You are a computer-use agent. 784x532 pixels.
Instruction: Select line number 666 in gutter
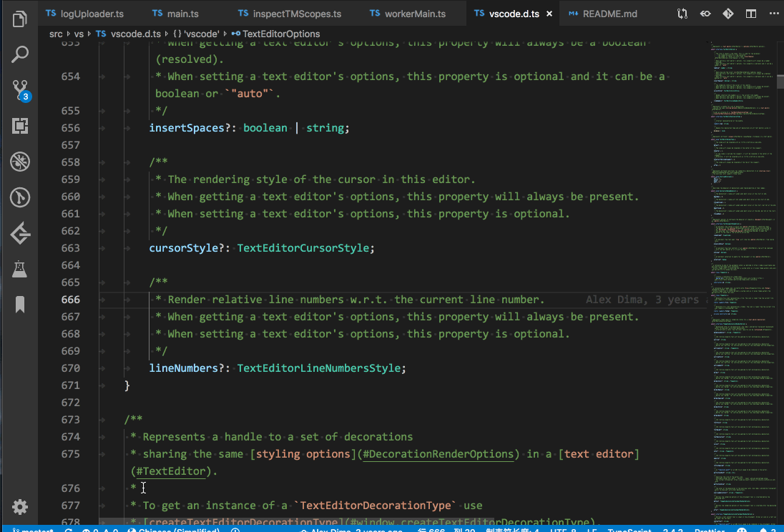[x=71, y=300]
